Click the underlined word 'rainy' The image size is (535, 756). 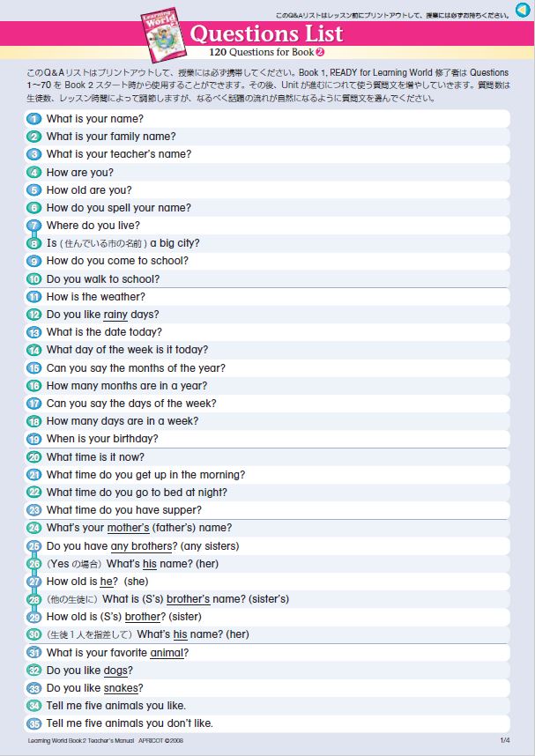115,315
